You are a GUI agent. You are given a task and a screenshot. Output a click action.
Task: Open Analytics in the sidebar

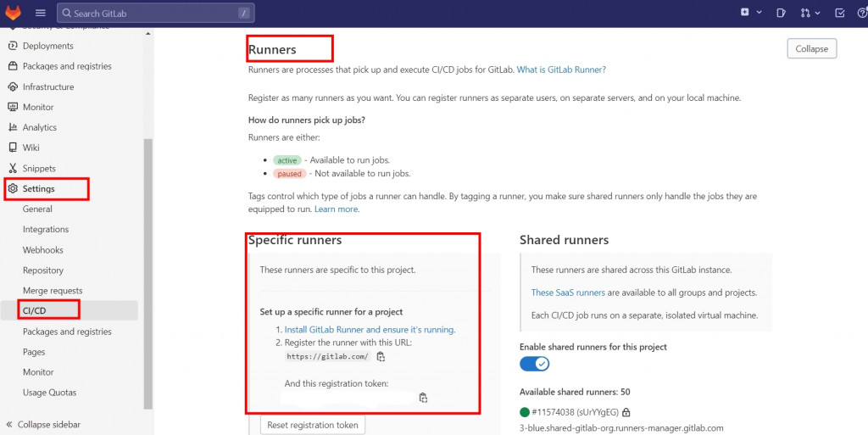point(39,127)
